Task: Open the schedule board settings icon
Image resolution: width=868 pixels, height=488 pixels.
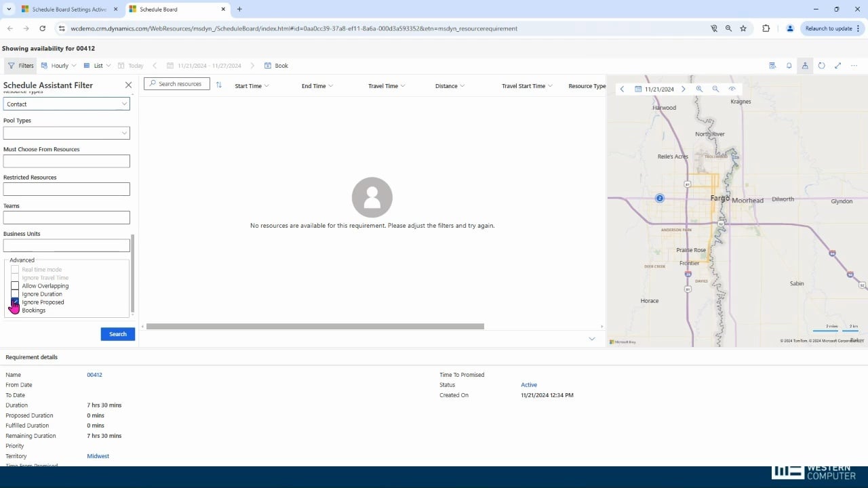Action: coord(772,65)
